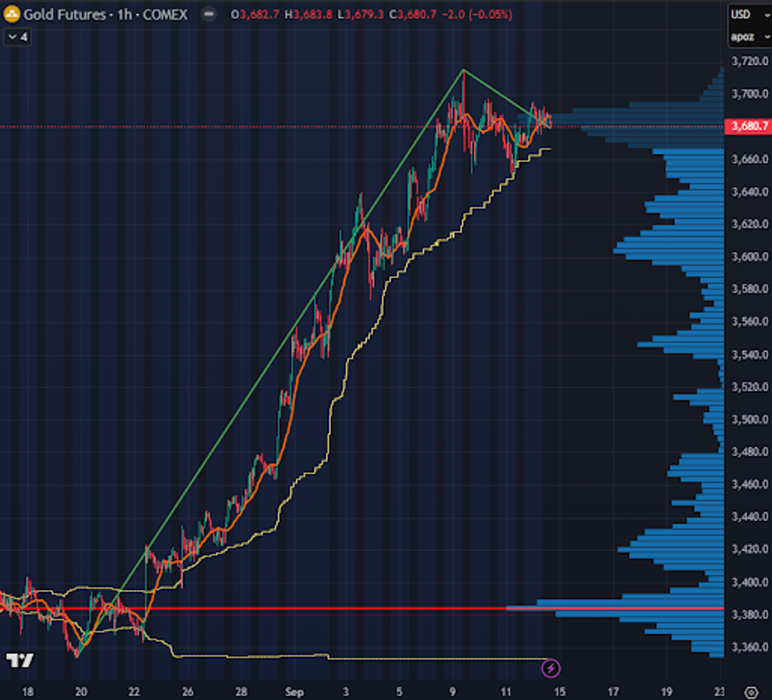Click the 3,600.0 price axis label

[750, 257]
